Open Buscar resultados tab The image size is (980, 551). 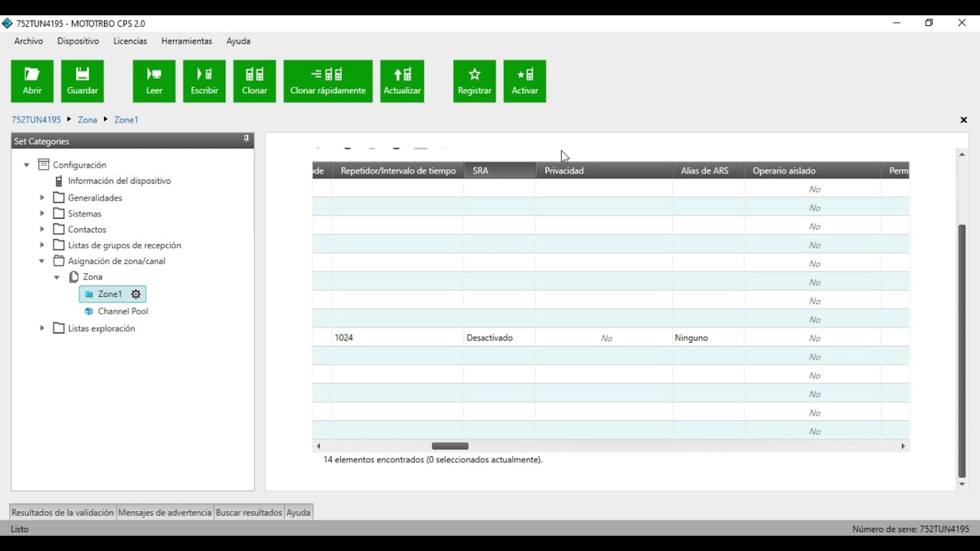coord(249,513)
